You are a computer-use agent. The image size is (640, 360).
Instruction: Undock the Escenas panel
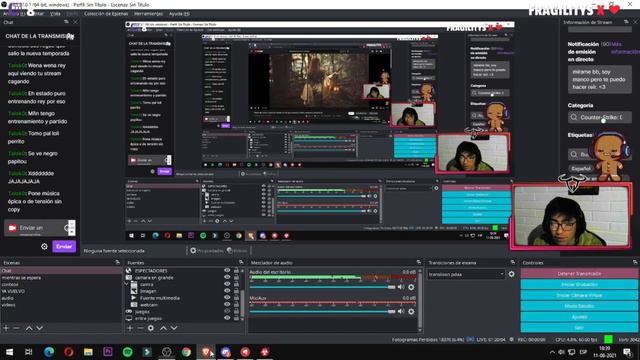(118, 262)
